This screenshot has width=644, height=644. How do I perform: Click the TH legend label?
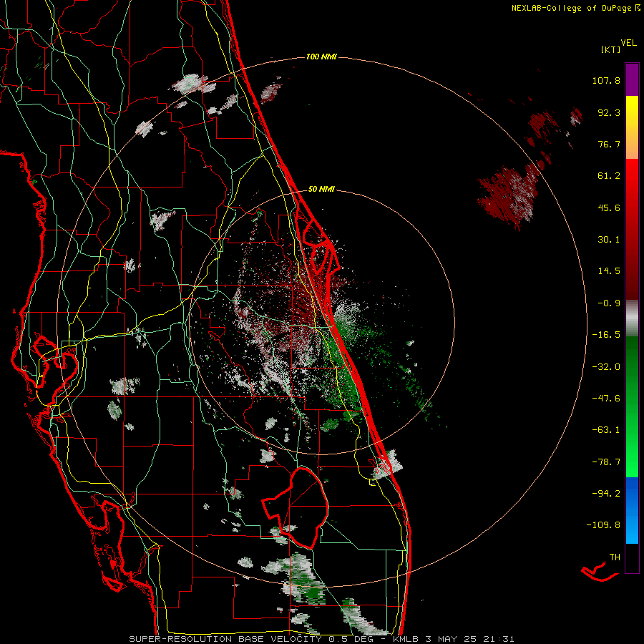pyautogui.click(x=615, y=557)
